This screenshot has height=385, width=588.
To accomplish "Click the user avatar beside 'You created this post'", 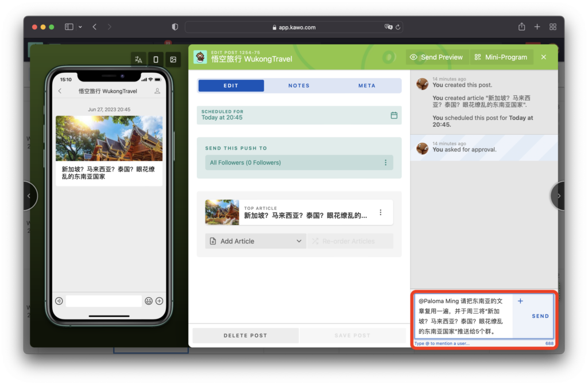I will (422, 84).
